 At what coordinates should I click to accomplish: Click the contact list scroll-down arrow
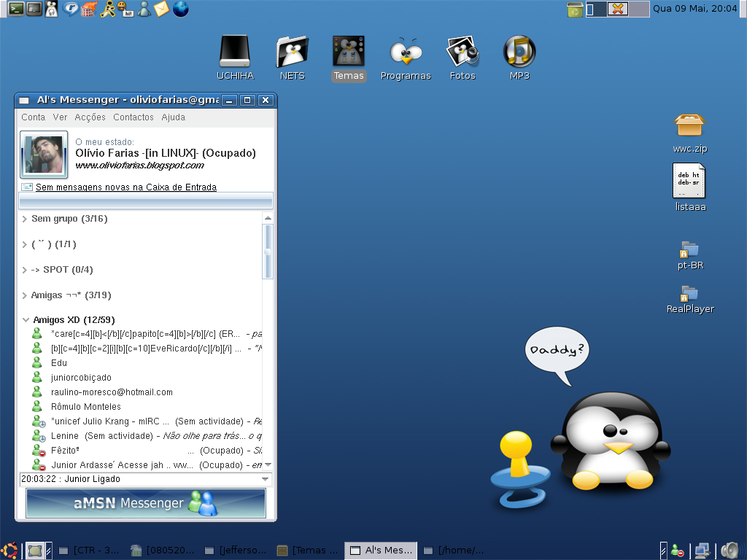point(268,464)
